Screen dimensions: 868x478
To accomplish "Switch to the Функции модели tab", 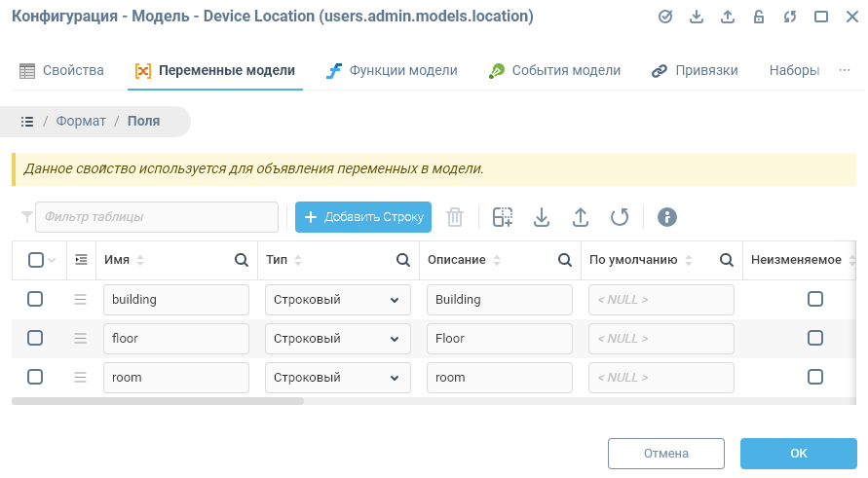I will tap(391, 71).
